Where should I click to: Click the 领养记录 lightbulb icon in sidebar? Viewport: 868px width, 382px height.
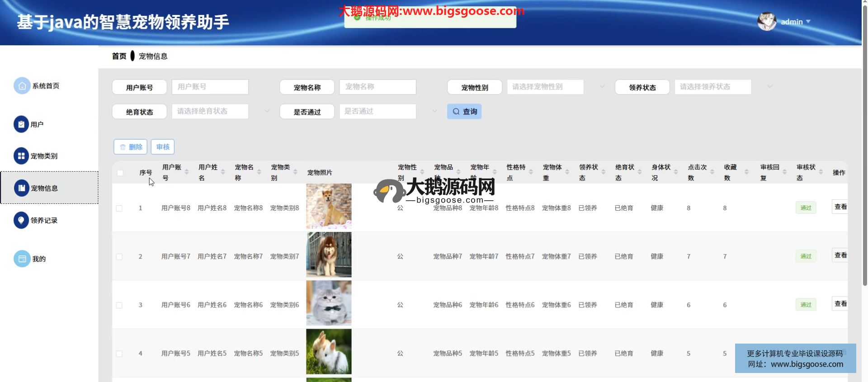tap(21, 220)
